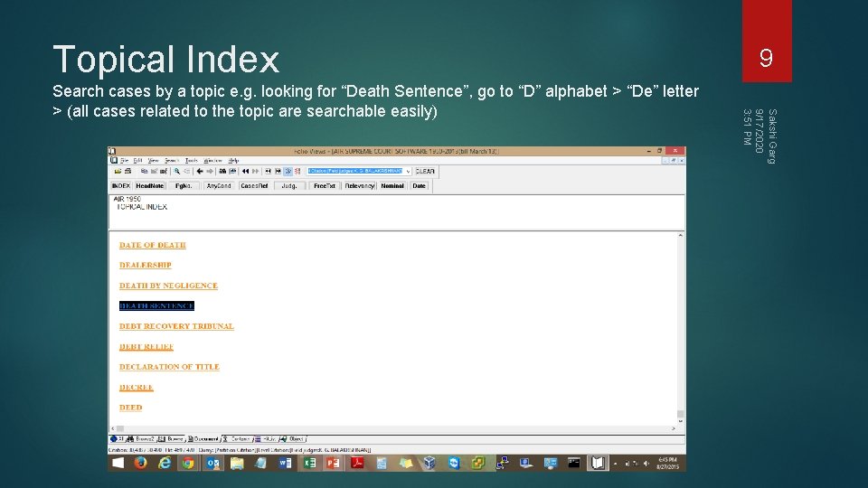The width and height of the screenshot is (868, 488).
Task: Open Excel from the taskbar
Action: (309, 463)
